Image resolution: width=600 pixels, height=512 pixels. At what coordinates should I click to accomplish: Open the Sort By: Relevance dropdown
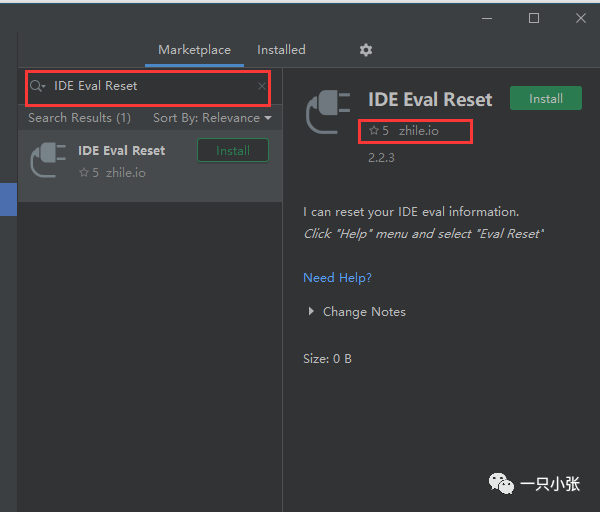212,118
